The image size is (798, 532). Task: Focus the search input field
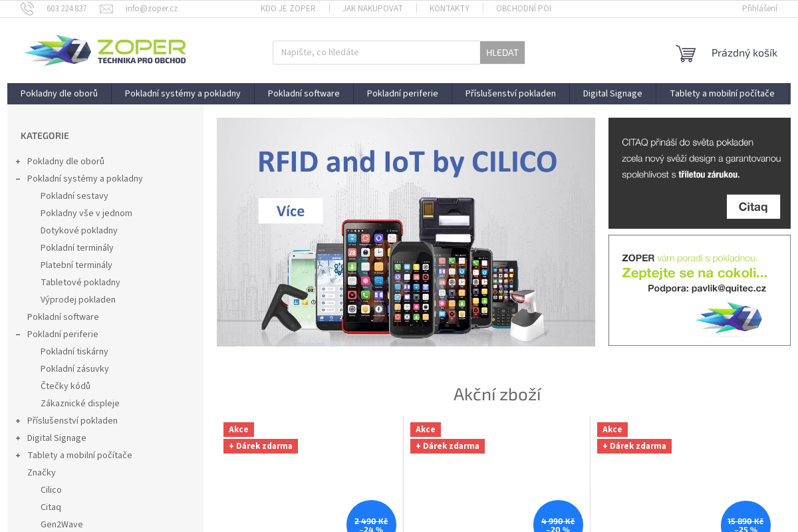pyautogui.click(x=376, y=53)
